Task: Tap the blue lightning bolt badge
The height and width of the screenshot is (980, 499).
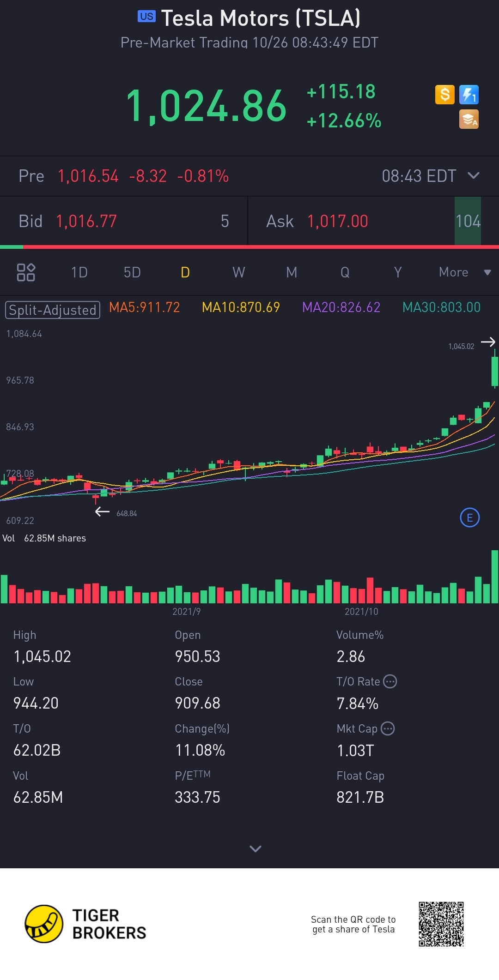Action: 469,95
